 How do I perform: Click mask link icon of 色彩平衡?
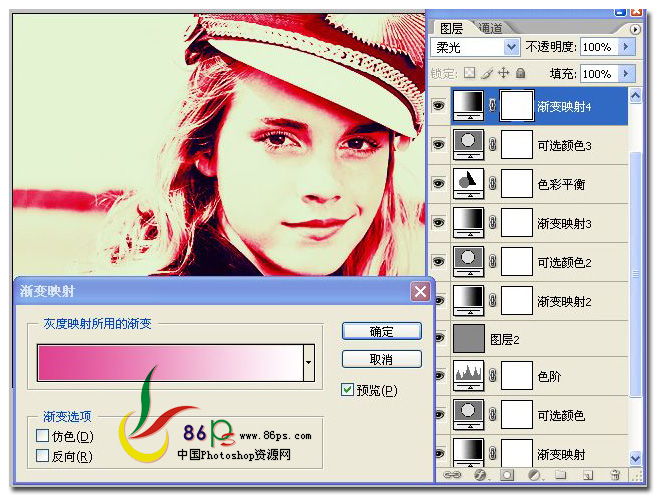coord(492,184)
